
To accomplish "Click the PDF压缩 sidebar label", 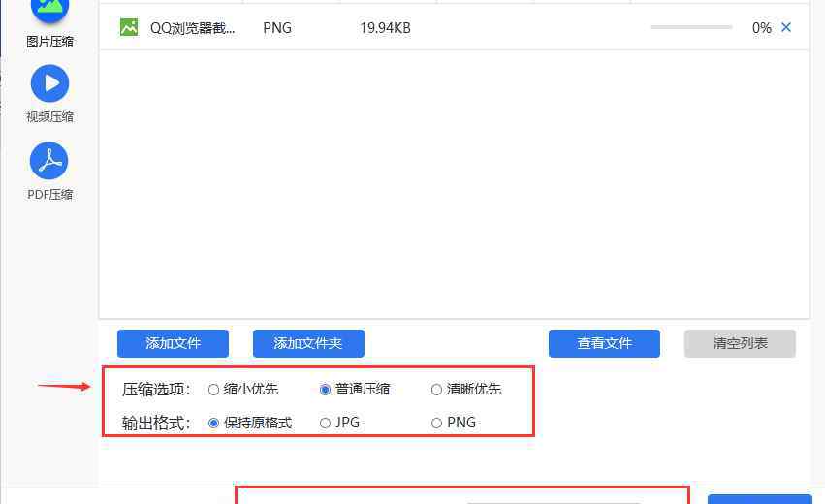I will (x=50, y=195).
